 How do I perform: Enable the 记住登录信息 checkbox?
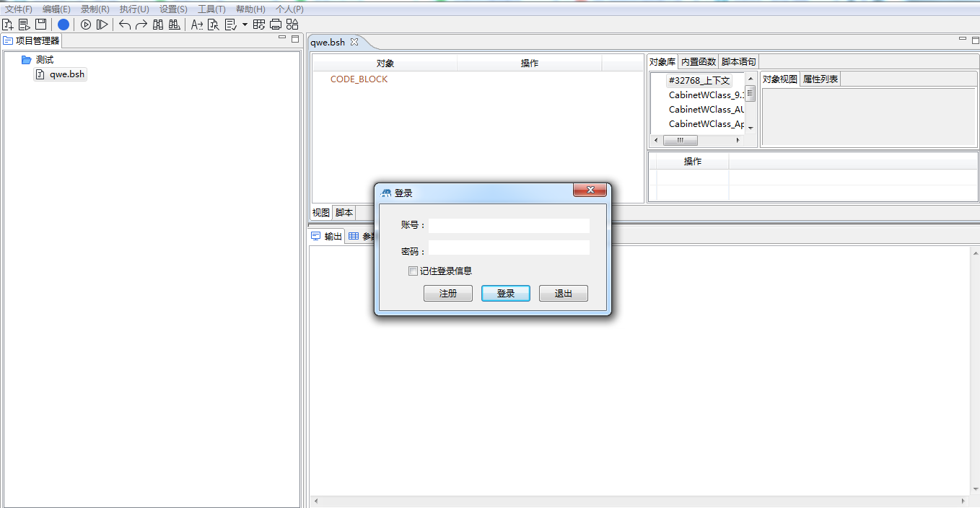click(413, 271)
